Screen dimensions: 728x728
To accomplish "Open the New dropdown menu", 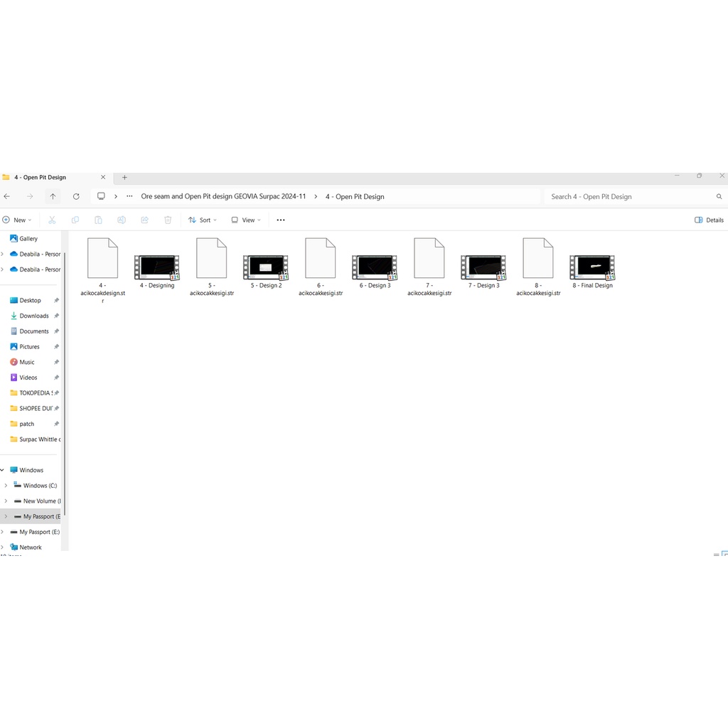I will pos(17,220).
